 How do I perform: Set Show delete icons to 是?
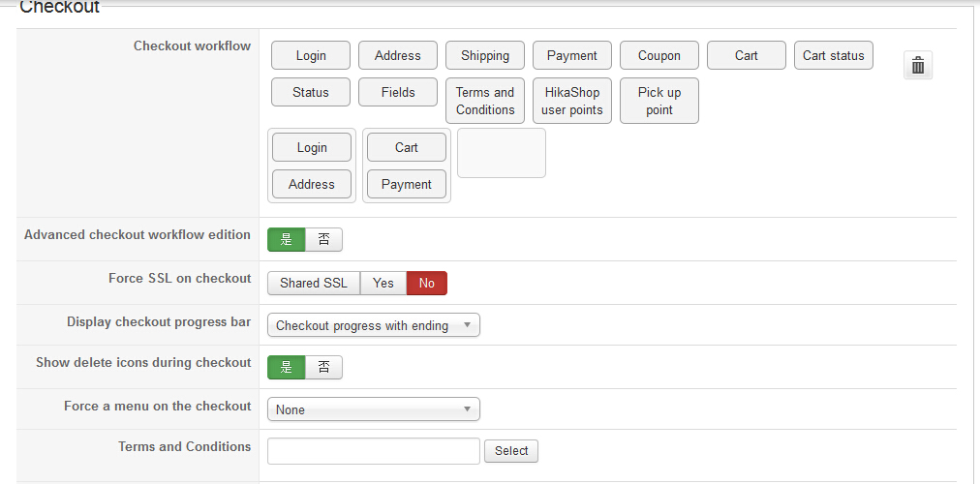(287, 367)
